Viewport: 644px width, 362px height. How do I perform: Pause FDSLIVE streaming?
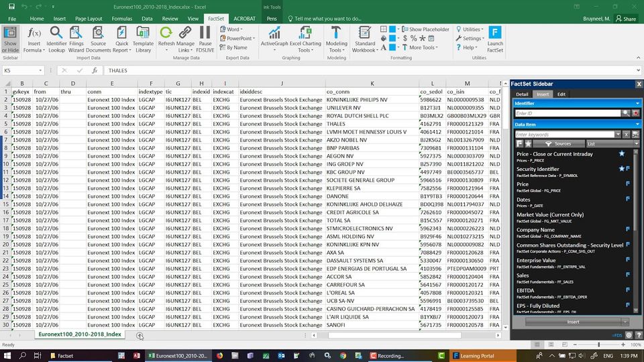click(x=205, y=40)
